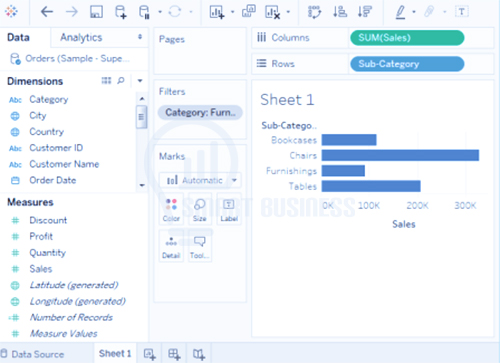The width and height of the screenshot is (500, 363).
Task: Sort bars ascending with toolbar icon
Action: click(340, 12)
